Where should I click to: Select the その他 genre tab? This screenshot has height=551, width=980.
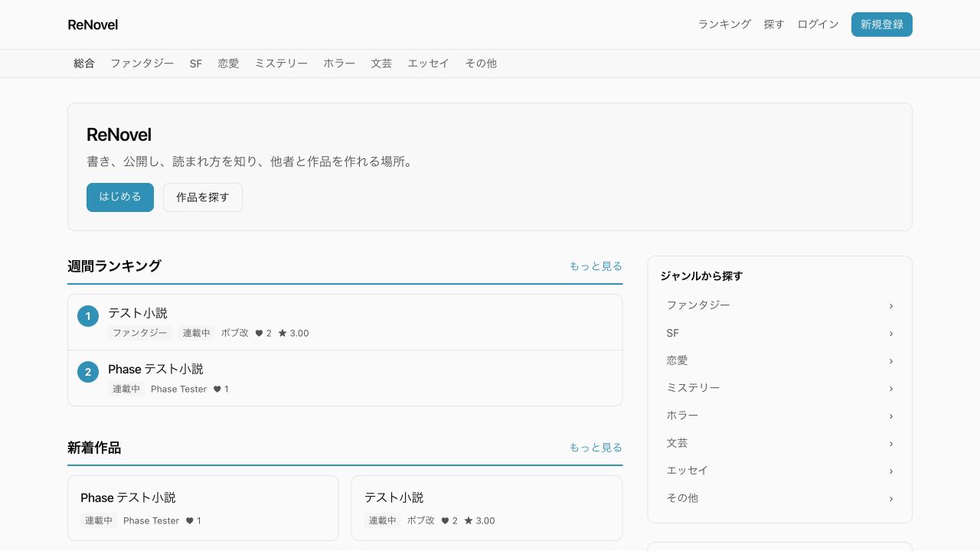(481, 64)
